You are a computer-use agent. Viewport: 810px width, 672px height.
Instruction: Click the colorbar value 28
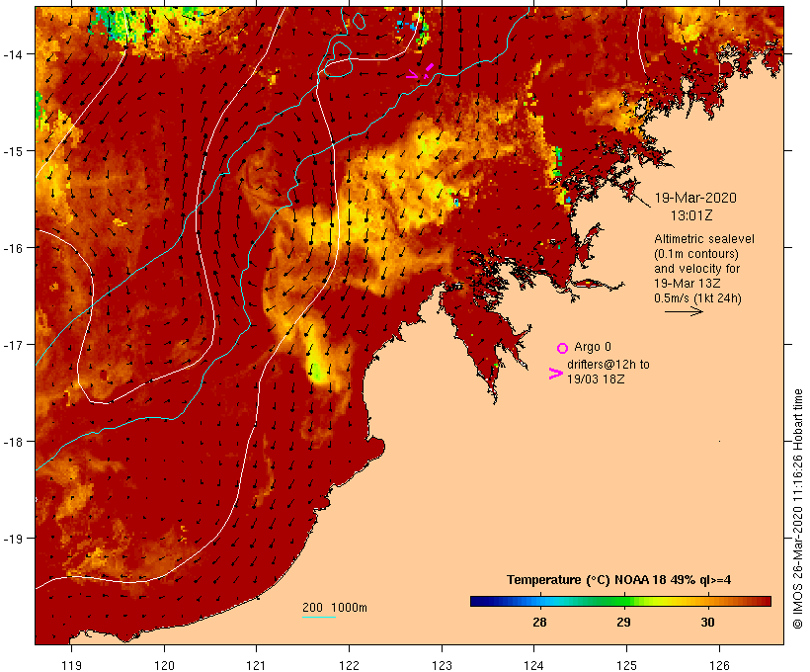click(539, 622)
